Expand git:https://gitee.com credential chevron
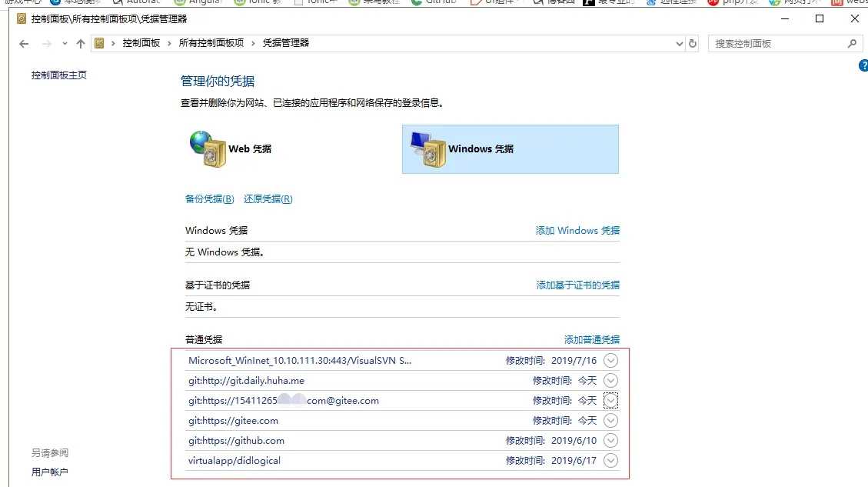 [610, 421]
